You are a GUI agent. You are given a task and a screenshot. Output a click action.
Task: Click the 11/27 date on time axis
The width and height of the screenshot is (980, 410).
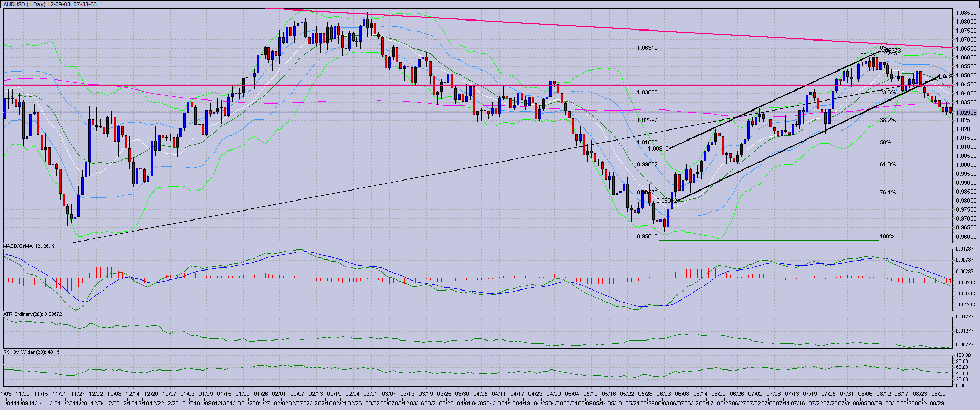[x=78, y=394]
